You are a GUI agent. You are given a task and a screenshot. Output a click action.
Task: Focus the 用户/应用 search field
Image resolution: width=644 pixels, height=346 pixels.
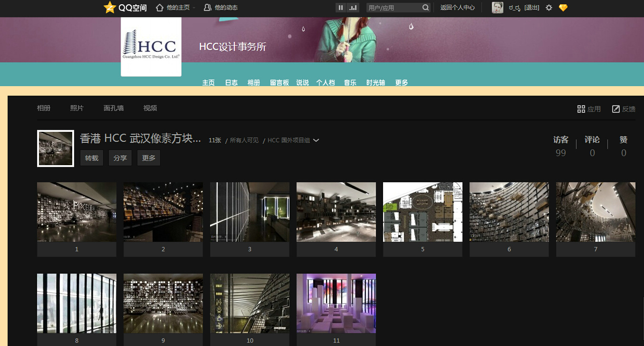[x=394, y=8]
